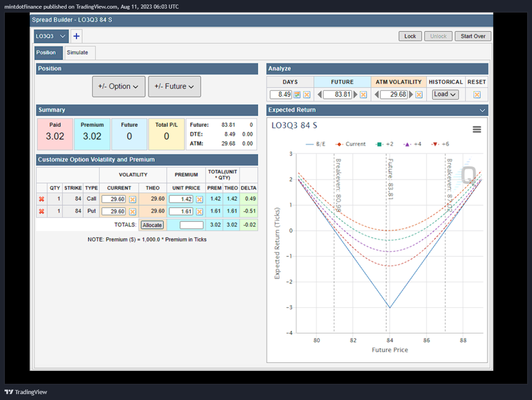
Task: Delete the 84 Call option row
Action: tap(41, 199)
